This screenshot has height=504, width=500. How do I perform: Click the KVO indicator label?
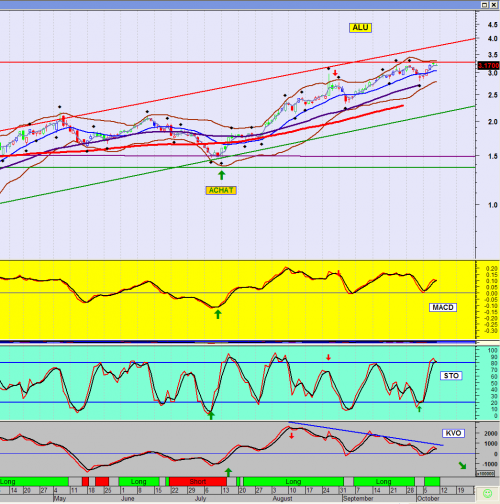[453, 433]
